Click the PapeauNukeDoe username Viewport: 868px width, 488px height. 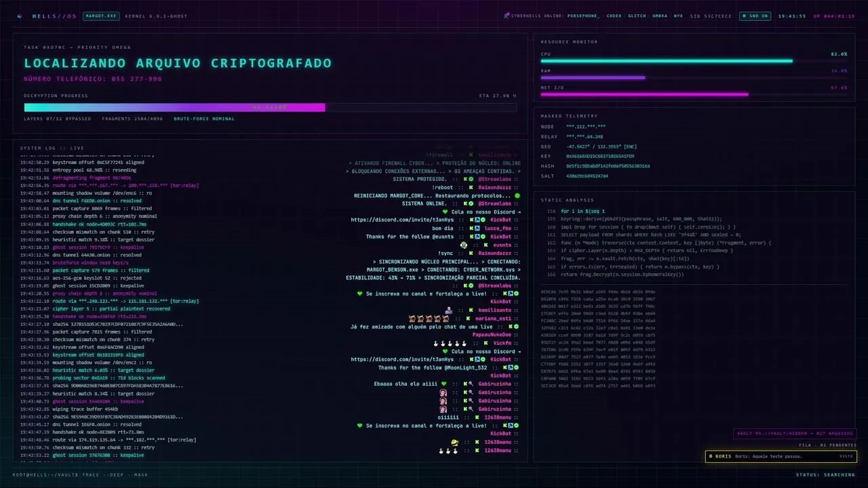click(492, 335)
